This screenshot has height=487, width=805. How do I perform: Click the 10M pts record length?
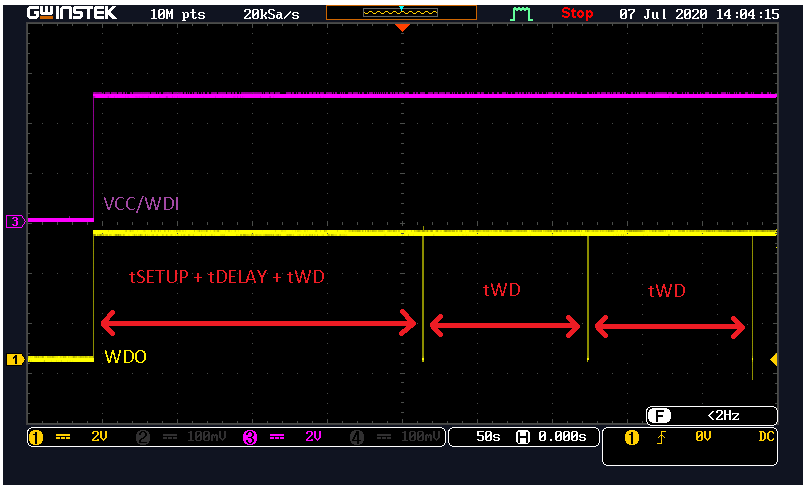coord(178,14)
